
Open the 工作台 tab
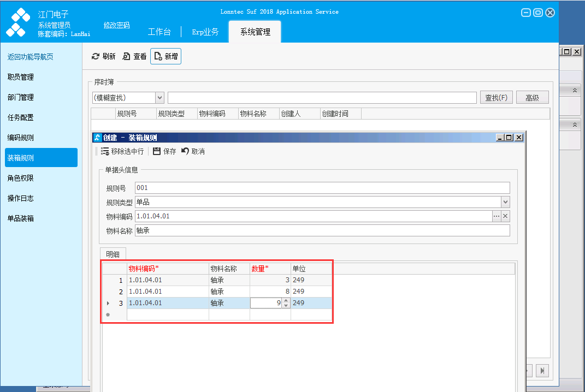coord(159,32)
